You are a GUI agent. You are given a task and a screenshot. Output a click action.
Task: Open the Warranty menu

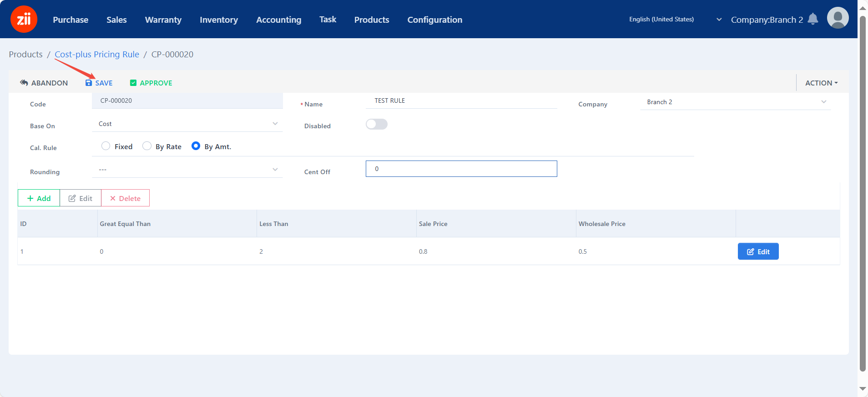point(163,20)
